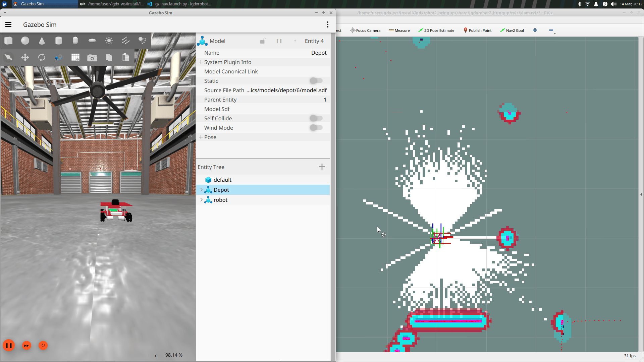Activate the 2D Pose Estimate tool
Image resolution: width=644 pixels, height=362 pixels.
[x=436, y=30]
